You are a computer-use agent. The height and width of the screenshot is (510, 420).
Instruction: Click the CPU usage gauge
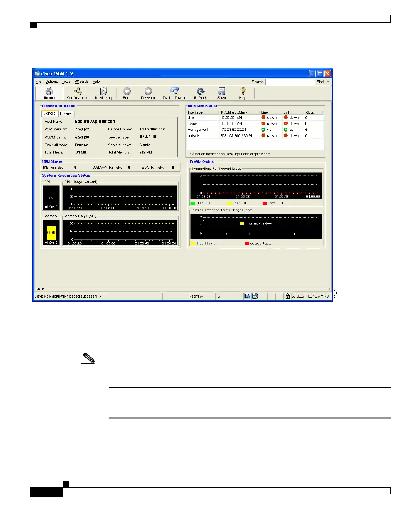click(x=51, y=197)
